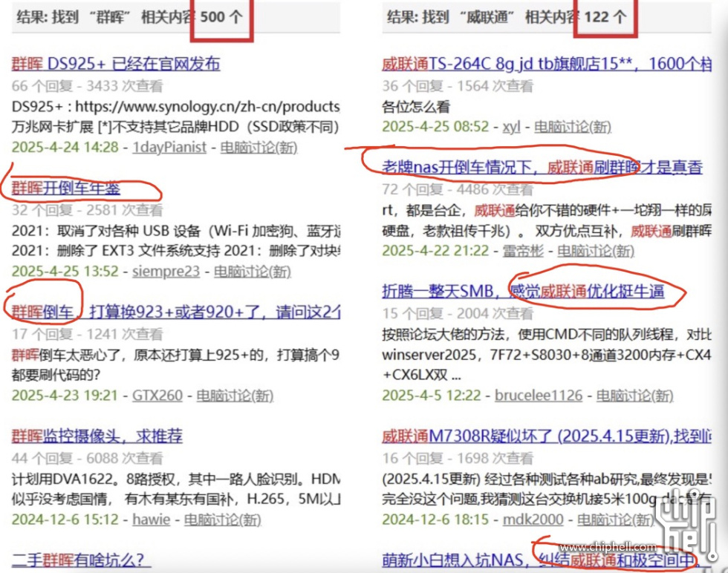The width and height of the screenshot is (728, 573).
Task: Open the 老牌nas开倒车情况下 thread
Action: pyautogui.click(x=542, y=167)
